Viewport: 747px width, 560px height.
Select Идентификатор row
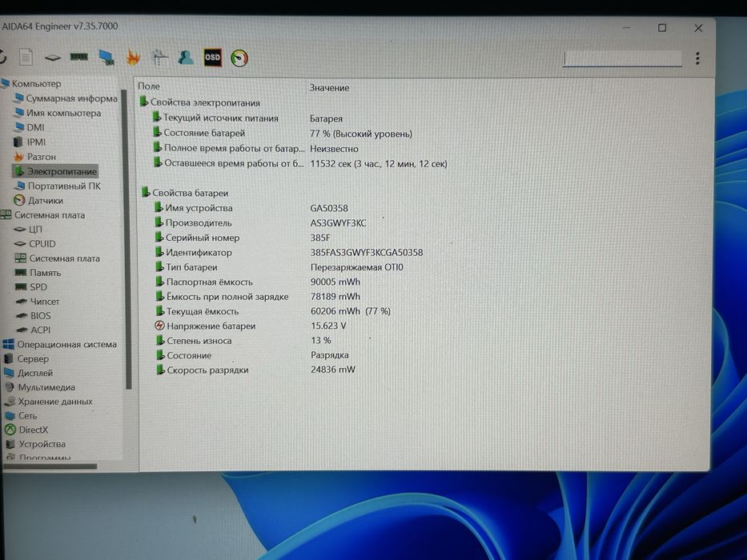[x=289, y=252]
